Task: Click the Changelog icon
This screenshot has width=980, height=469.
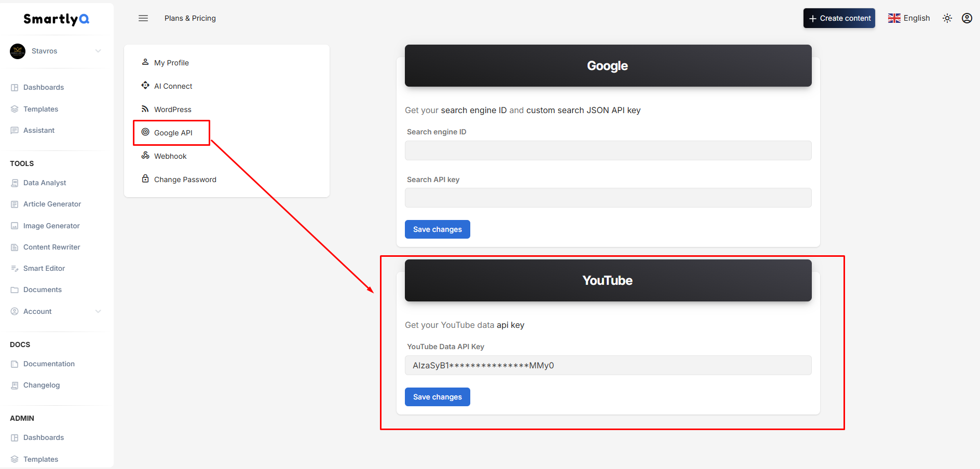Action: pos(15,385)
